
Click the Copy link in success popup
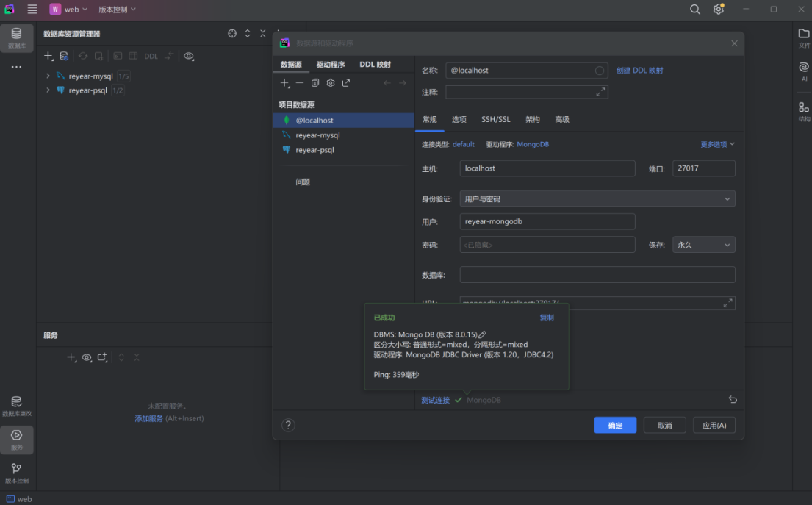(547, 318)
